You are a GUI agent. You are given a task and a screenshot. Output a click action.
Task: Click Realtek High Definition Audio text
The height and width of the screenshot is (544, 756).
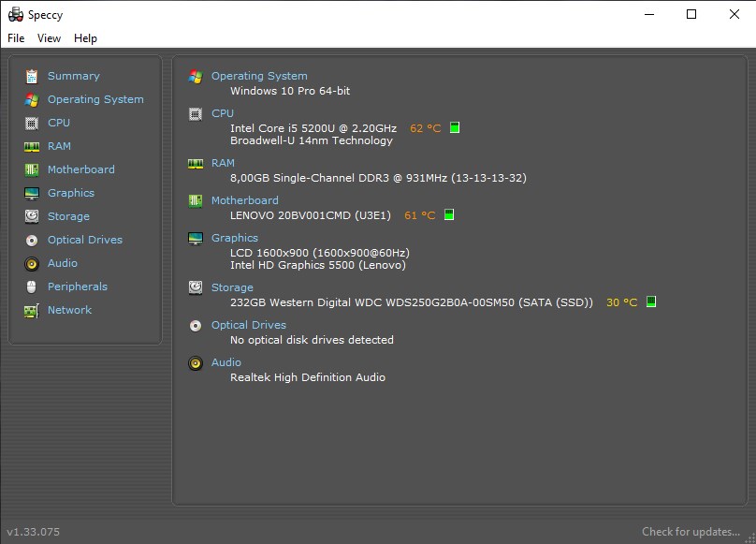coord(308,377)
